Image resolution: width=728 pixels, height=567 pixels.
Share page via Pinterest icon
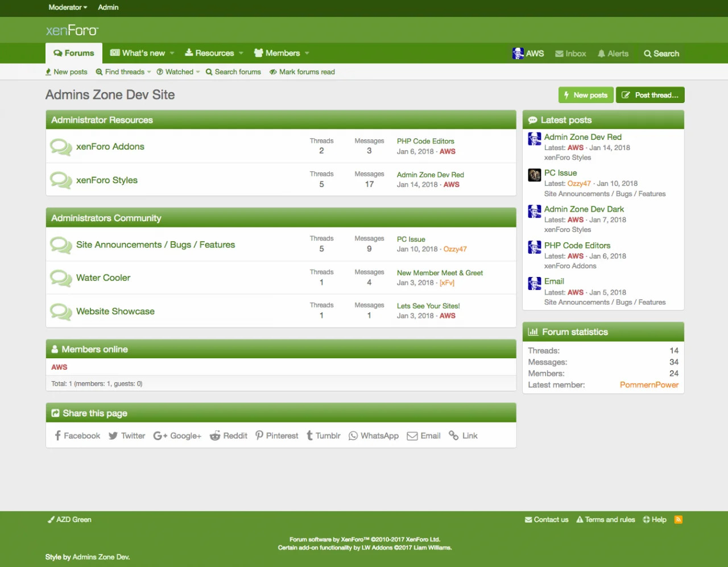(x=259, y=436)
